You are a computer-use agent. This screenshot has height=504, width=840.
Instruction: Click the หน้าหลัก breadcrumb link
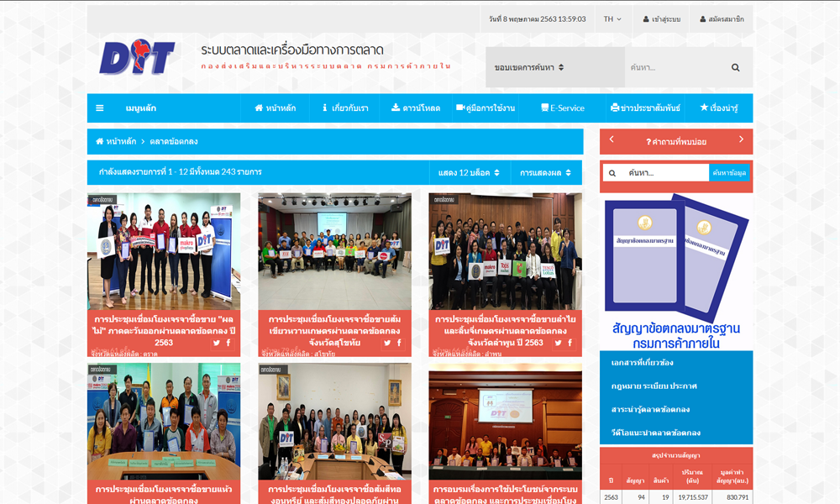121,141
